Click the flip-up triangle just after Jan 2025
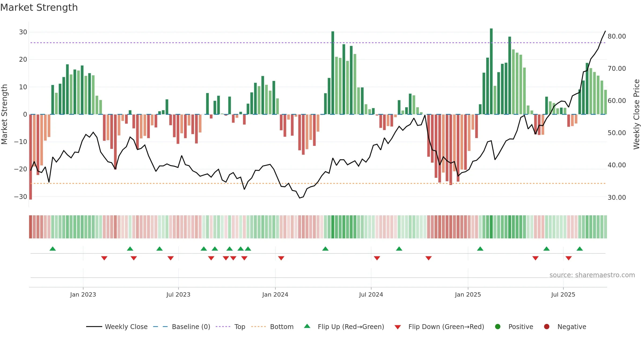Viewport: 644px width, 362px height. point(480,249)
